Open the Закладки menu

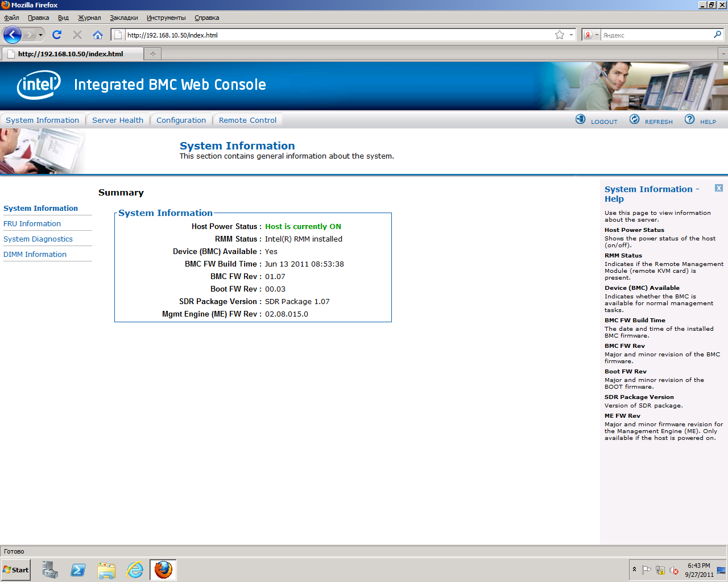point(123,18)
